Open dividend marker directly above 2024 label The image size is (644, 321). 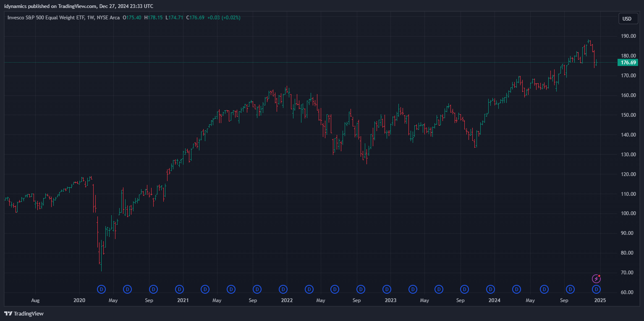point(490,289)
